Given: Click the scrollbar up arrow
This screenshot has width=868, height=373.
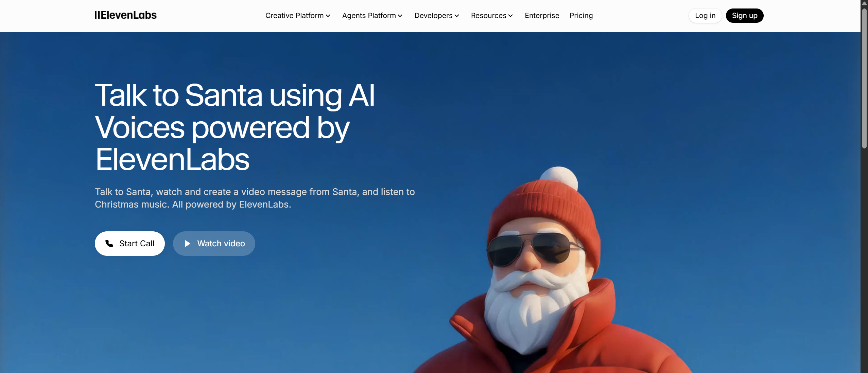Looking at the screenshot, I should coord(864,3).
